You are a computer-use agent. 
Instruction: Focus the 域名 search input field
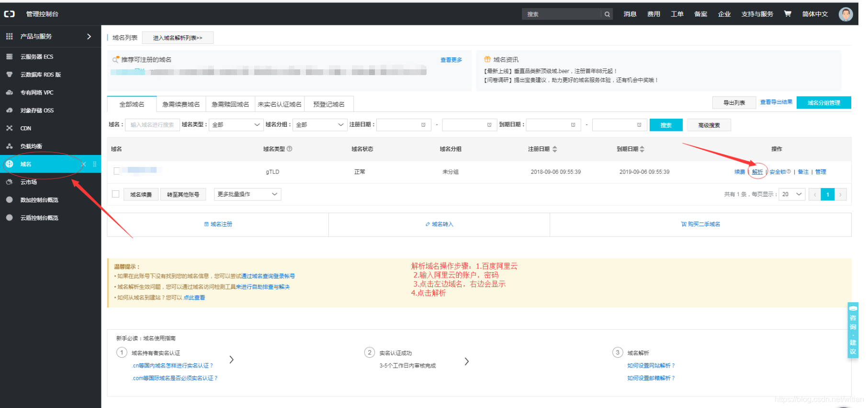click(x=152, y=125)
